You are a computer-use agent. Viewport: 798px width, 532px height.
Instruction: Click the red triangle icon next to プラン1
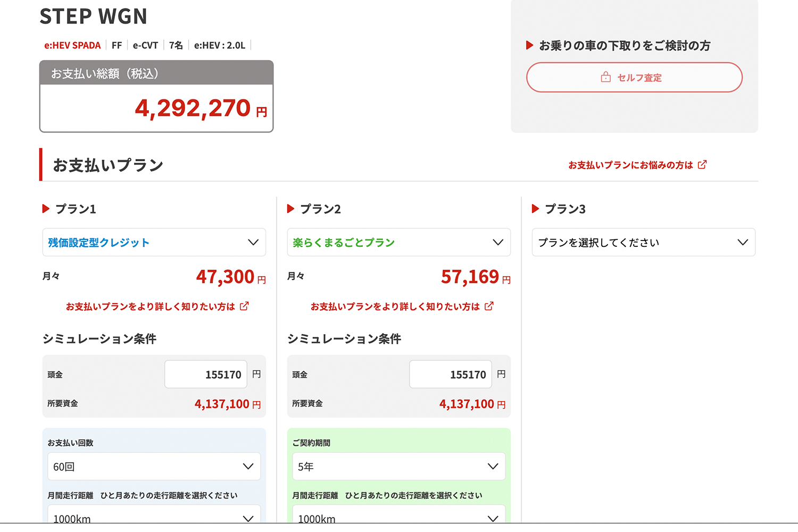point(46,209)
